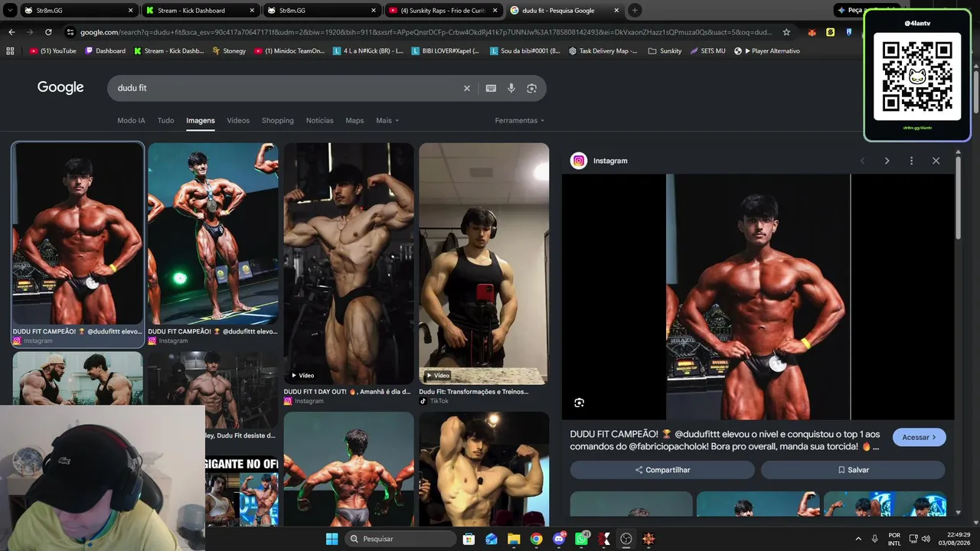
Task: Open the (51) YouTube bookmark
Action: (53, 51)
